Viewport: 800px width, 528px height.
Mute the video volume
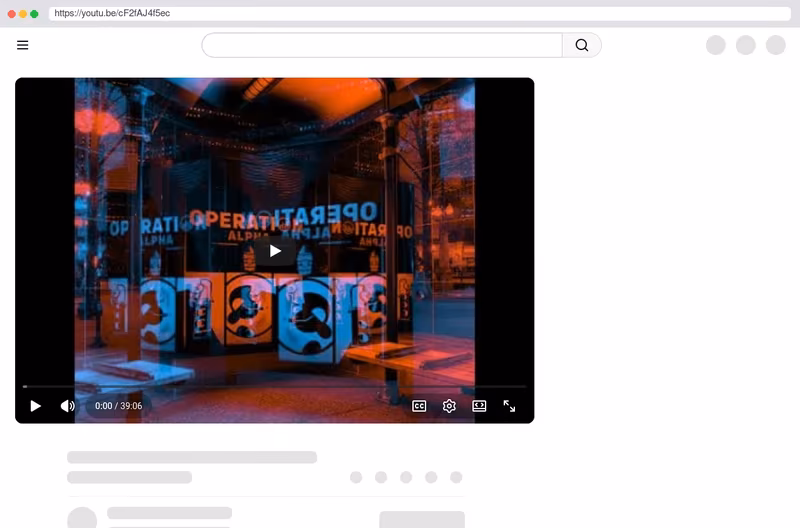67,406
